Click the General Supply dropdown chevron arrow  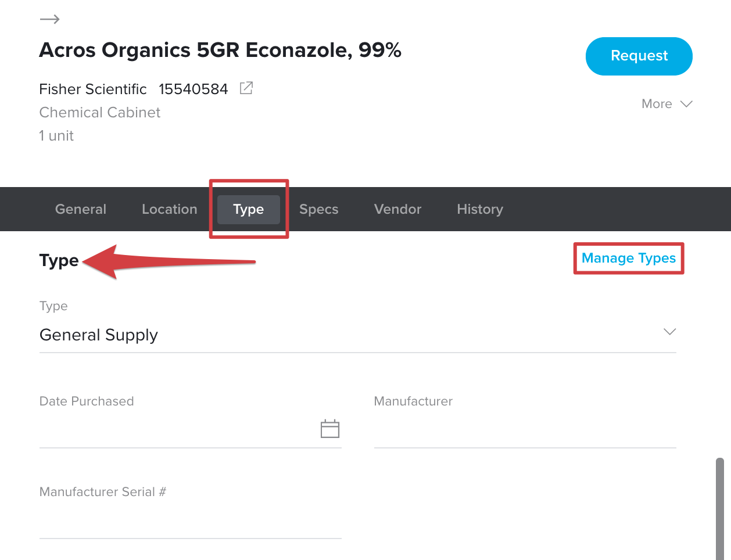(x=669, y=332)
